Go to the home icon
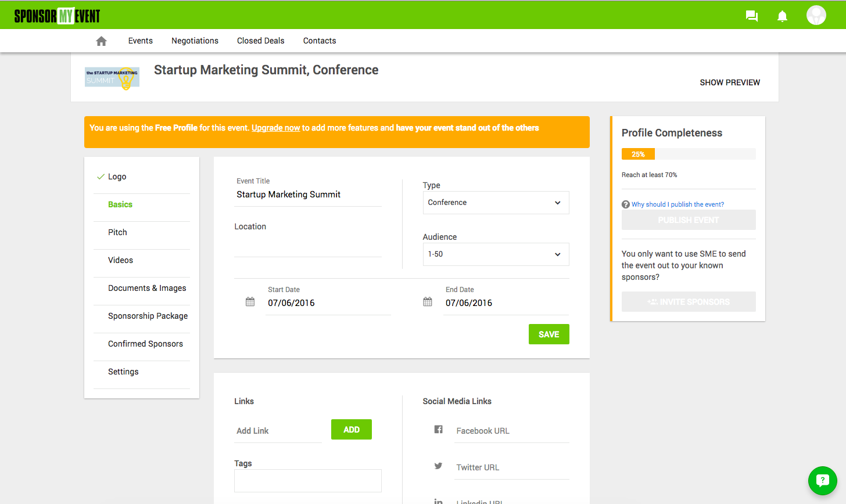846x504 pixels. pos(101,41)
